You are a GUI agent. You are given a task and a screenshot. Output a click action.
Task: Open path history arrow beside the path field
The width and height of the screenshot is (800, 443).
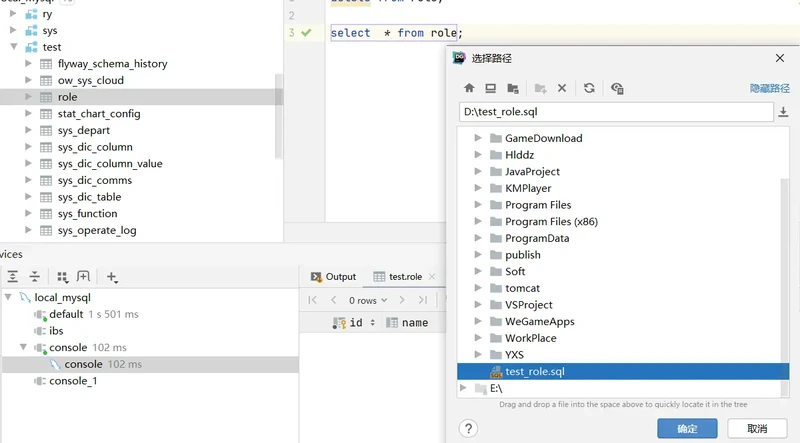pyautogui.click(x=783, y=112)
